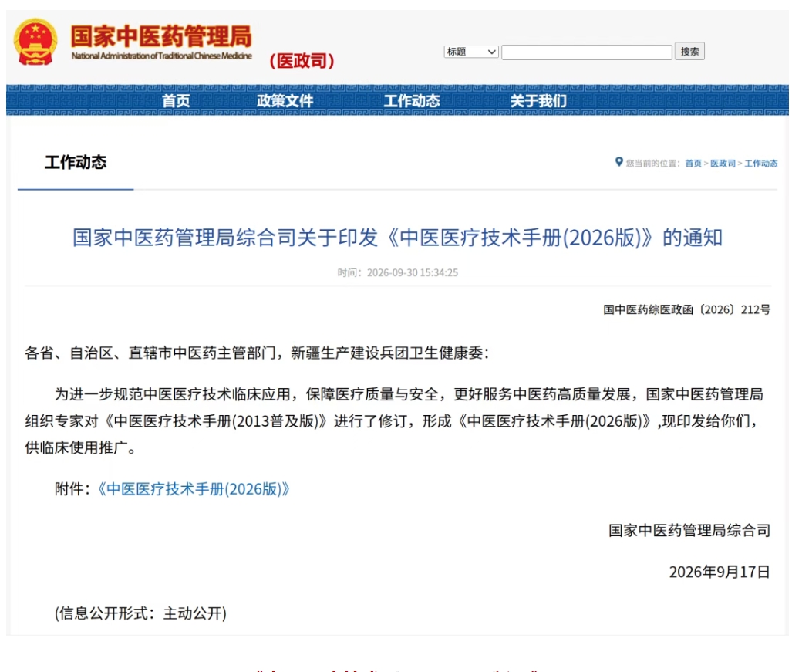Click (信息公开形式：主动公开) text
This screenshot has height=672, width=792.
(x=140, y=613)
